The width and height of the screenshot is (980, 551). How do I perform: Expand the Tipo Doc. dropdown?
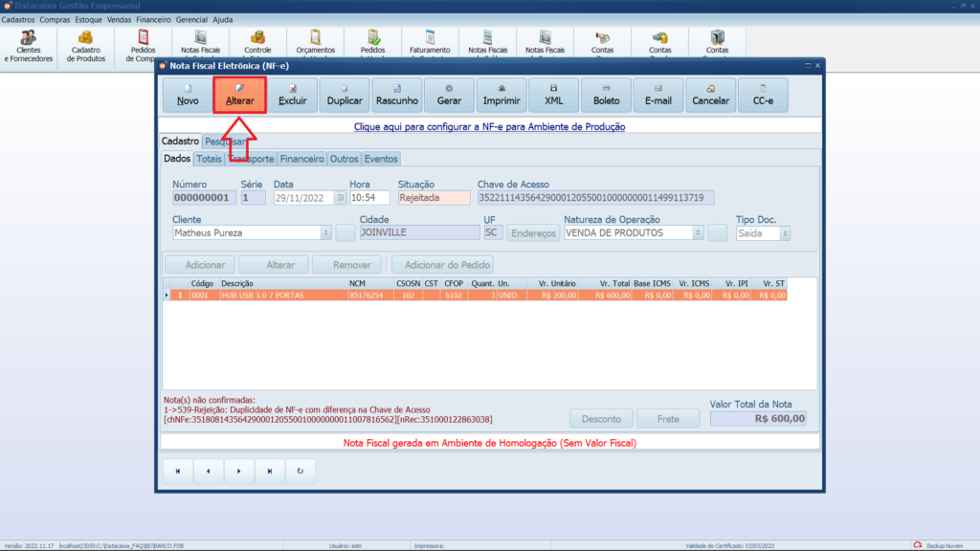(786, 232)
